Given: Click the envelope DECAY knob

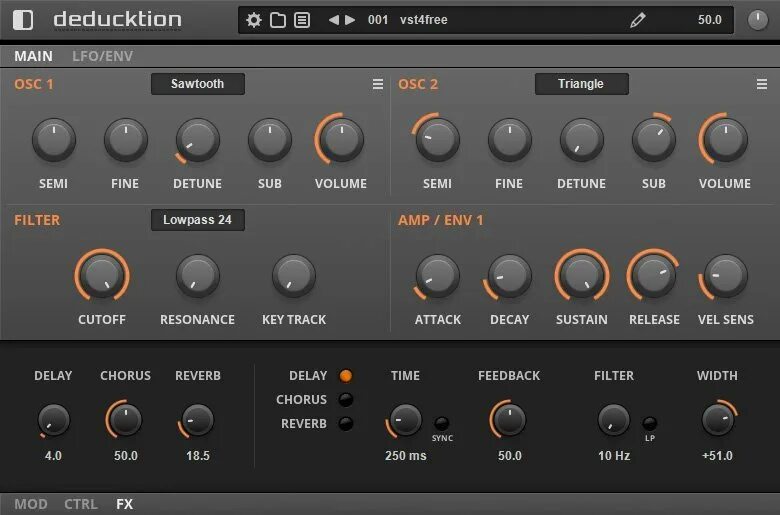Looking at the screenshot, I should (509, 276).
